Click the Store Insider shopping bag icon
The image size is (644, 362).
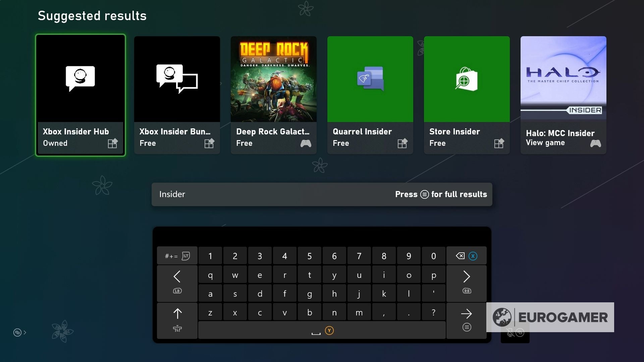click(x=467, y=79)
